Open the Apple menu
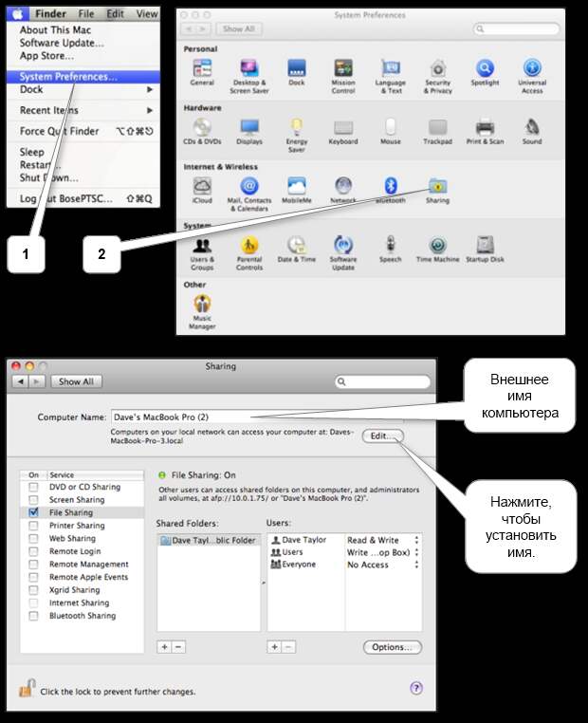Image resolution: width=588 pixels, height=723 pixels. [x=18, y=14]
